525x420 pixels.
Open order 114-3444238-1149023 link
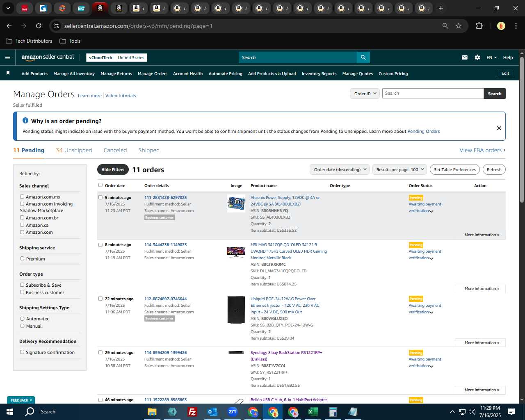click(x=165, y=244)
